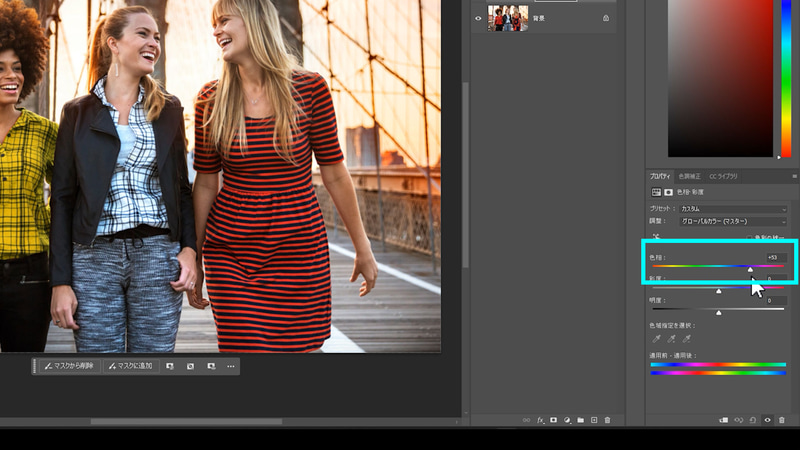The image size is (800, 450).
Task: Add a layer mask from layers panel
Action: 554,420
